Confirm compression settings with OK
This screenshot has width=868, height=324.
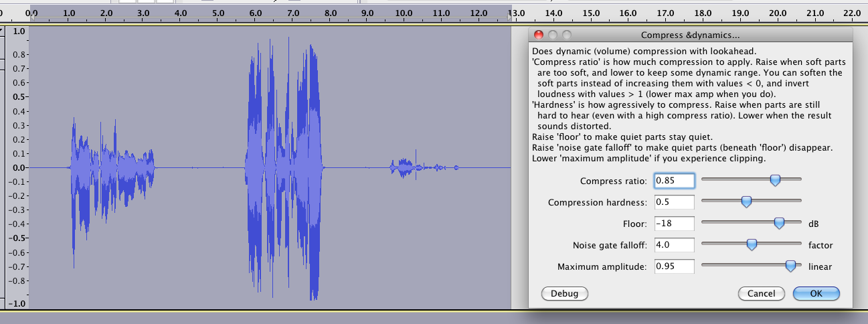[816, 293]
